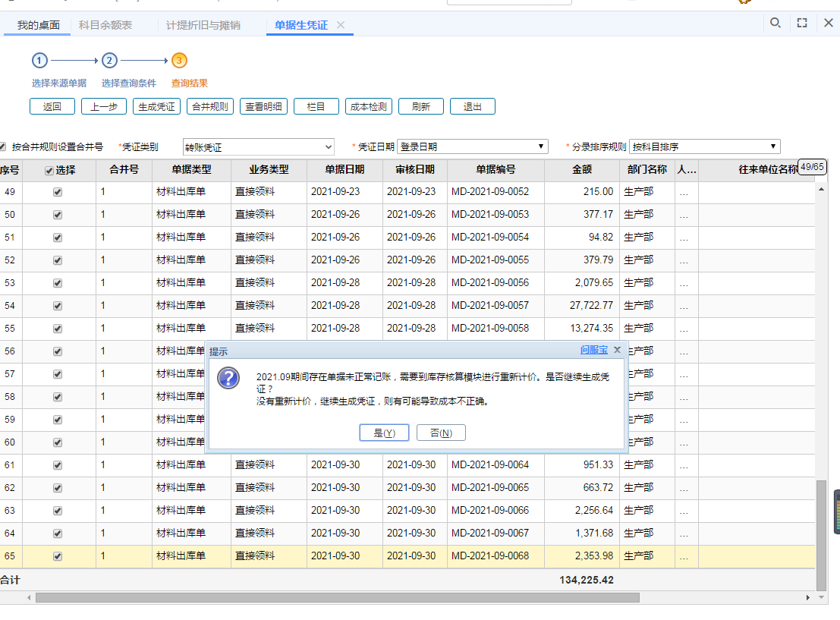The image size is (840, 620).
Task: Go to step 1 选择来源单据 circle
Action: click(x=39, y=61)
